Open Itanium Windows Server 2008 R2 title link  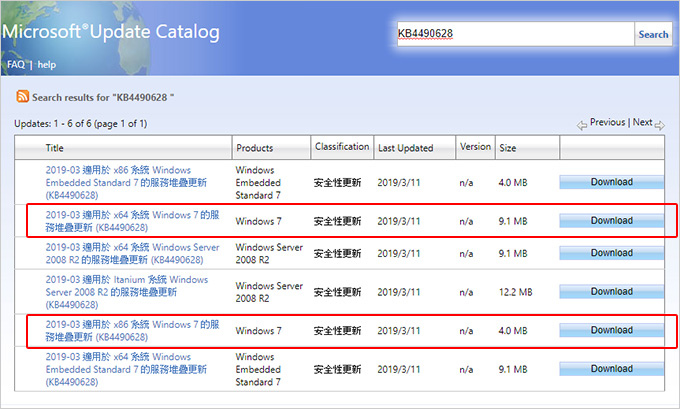pos(127,292)
